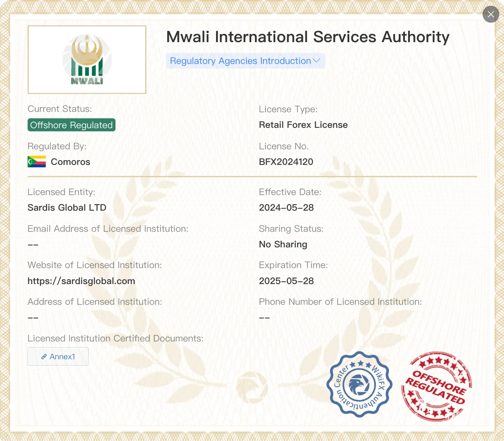The image size is (504, 441).
Task: Click the Regulated By label
Action: (57, 146)
